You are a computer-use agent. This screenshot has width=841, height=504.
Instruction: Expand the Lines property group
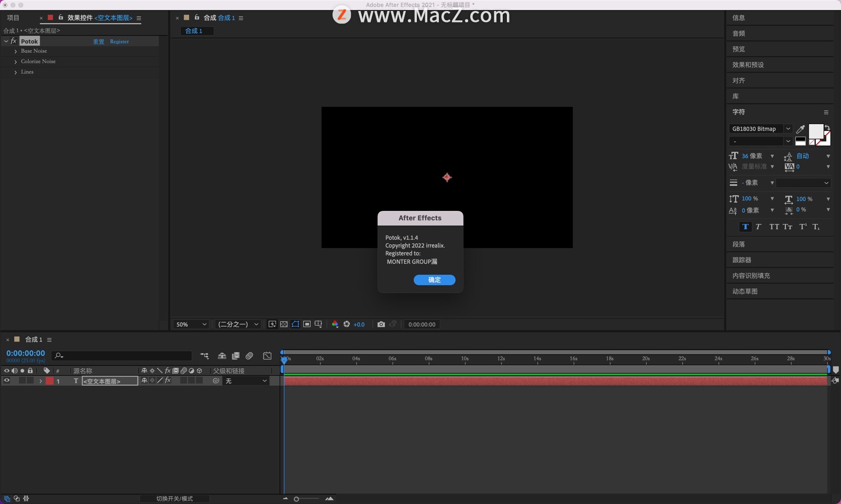click(x=15, y=72)
